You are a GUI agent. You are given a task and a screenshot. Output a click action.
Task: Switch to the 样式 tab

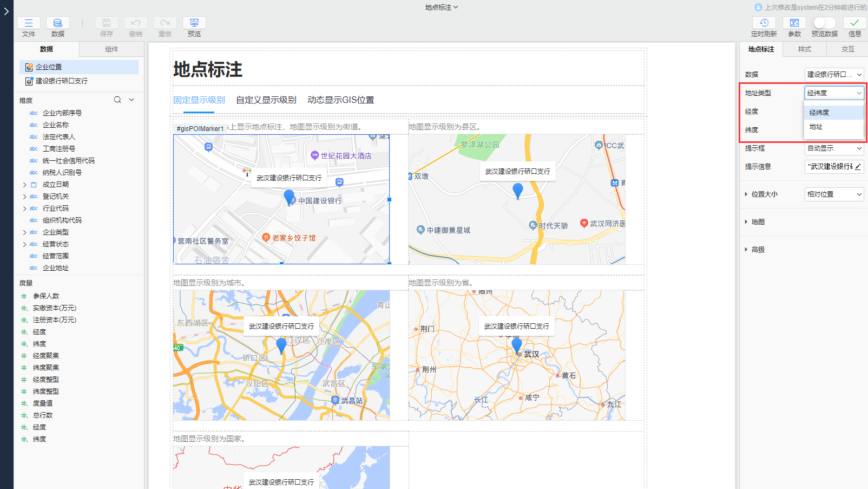pyautogui.click(x=805, y=49)
